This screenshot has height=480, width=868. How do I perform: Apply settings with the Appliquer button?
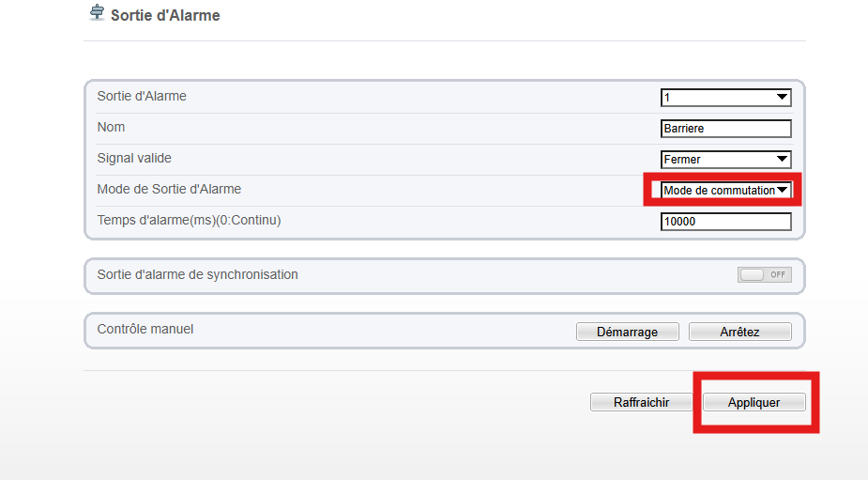754,402
